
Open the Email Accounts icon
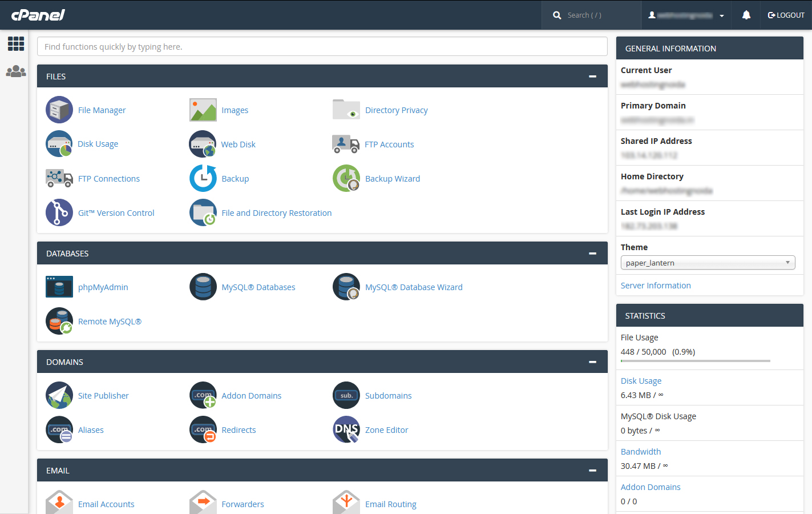[x=59, y=503]
